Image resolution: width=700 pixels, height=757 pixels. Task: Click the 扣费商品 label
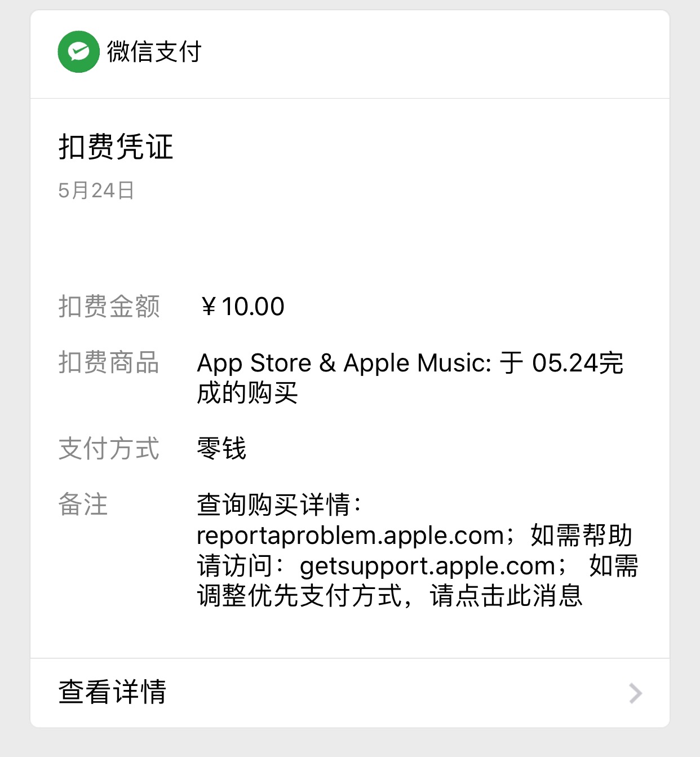point(109,362)
